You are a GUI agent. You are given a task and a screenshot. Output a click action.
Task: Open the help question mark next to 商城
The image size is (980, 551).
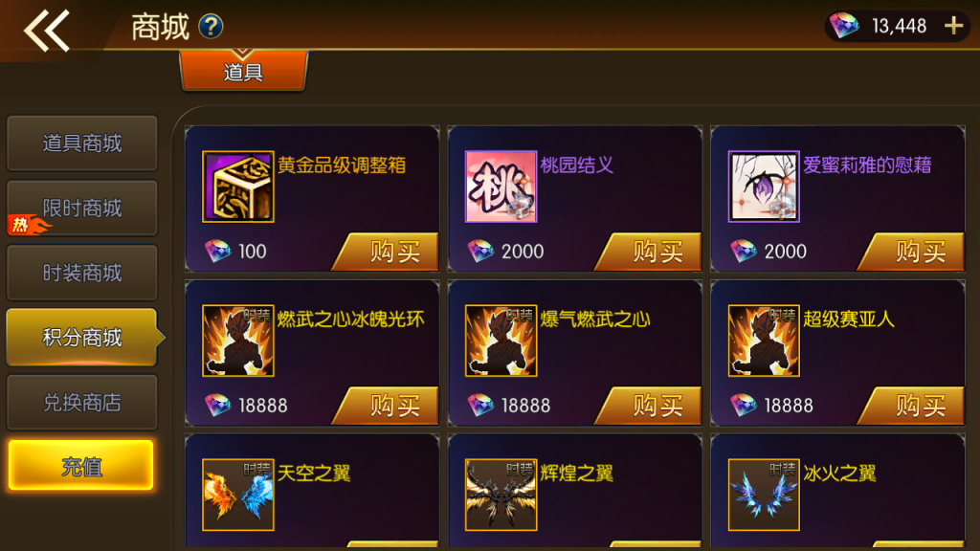coord(211,26)
